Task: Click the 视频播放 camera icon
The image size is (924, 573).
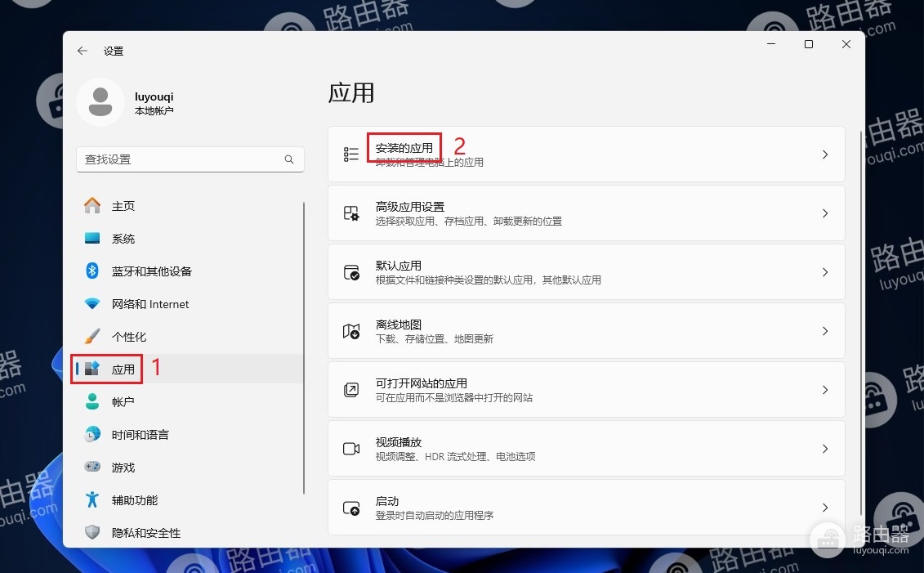Action: tap(351, 449)
